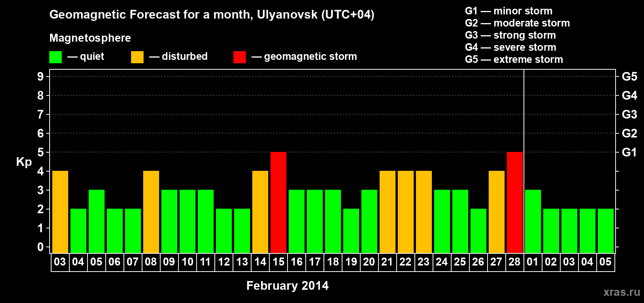
Task: Click the G2 label on right axis
Action: click(629, 133)
